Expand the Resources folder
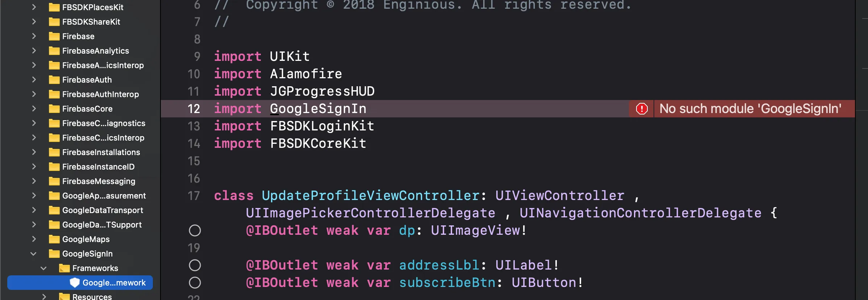 pos(44,297)
